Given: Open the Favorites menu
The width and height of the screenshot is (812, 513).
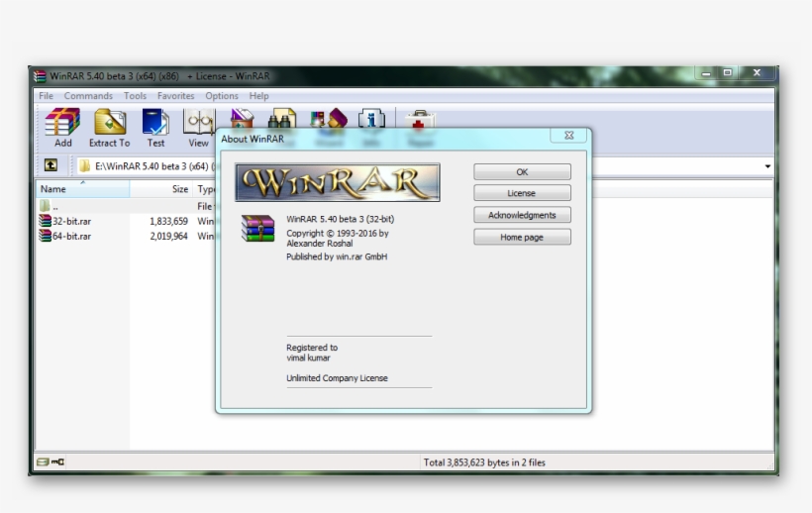Looking at the screenshot, I should [x=175, y=96].
